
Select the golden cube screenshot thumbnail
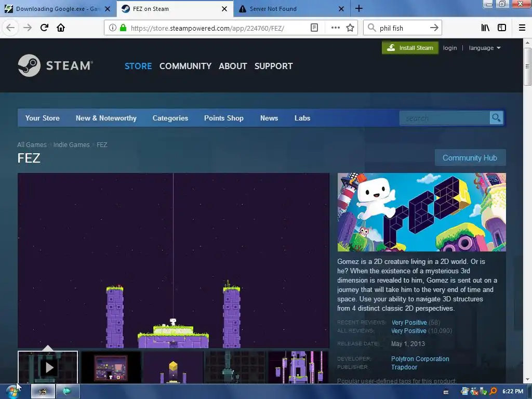(x=174, y=367)
